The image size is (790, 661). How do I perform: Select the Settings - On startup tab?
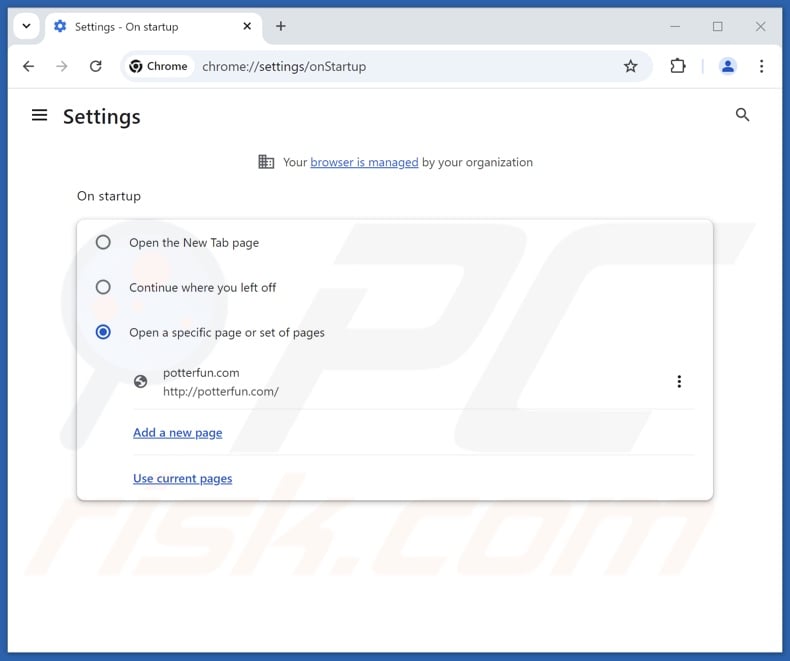coord(154,27)
